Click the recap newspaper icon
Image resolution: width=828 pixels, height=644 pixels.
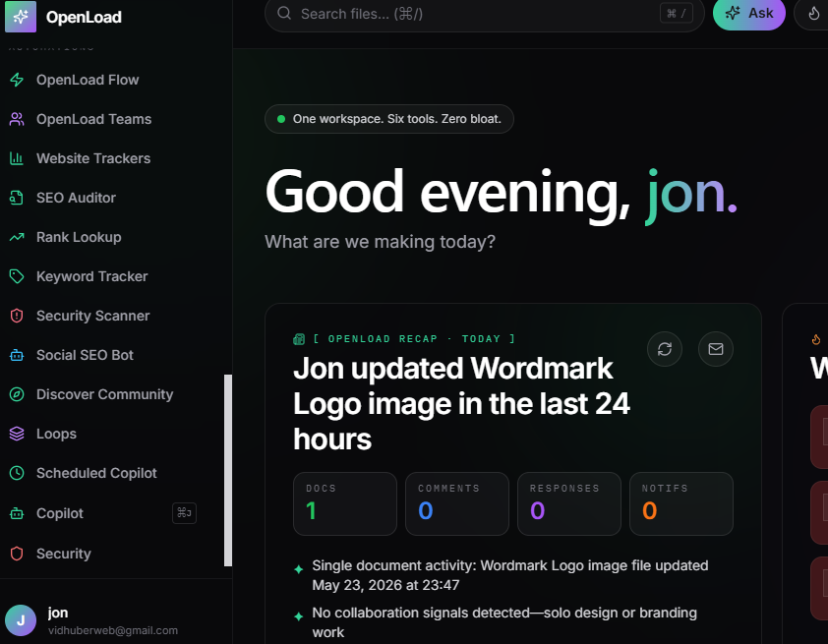299,339
